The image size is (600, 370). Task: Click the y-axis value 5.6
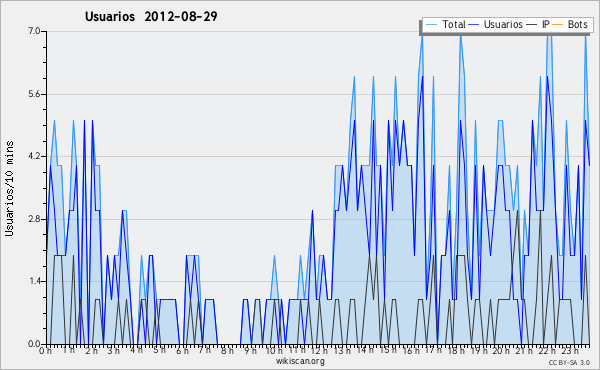(34, 94)
